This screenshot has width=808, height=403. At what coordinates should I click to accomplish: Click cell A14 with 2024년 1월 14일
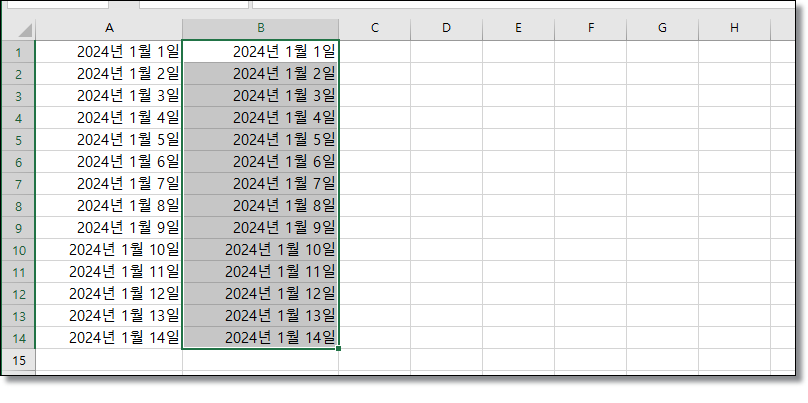pos(109,338)
